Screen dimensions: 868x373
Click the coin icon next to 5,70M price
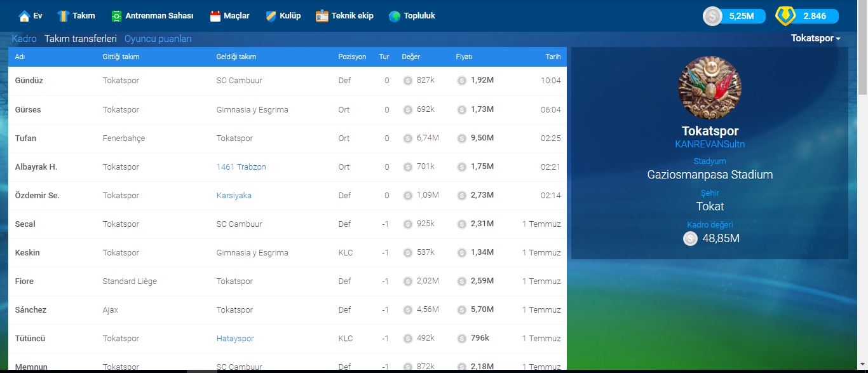point(462,309)
